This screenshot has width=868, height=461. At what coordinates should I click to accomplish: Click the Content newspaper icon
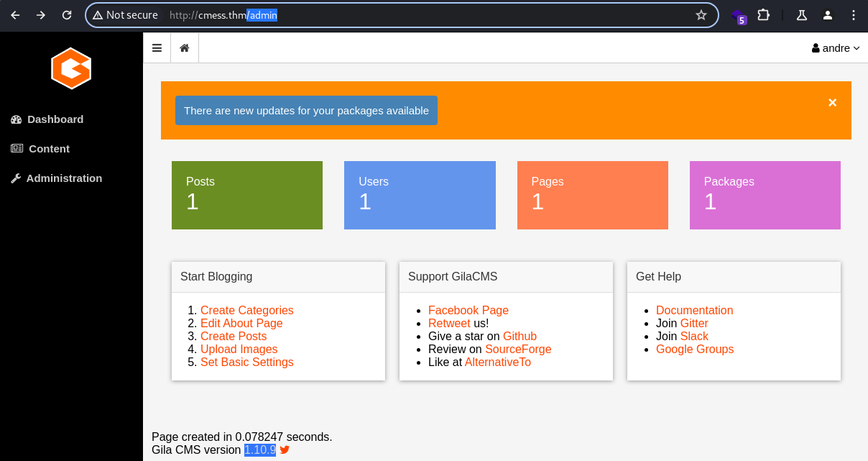click(x=17, y=149)
